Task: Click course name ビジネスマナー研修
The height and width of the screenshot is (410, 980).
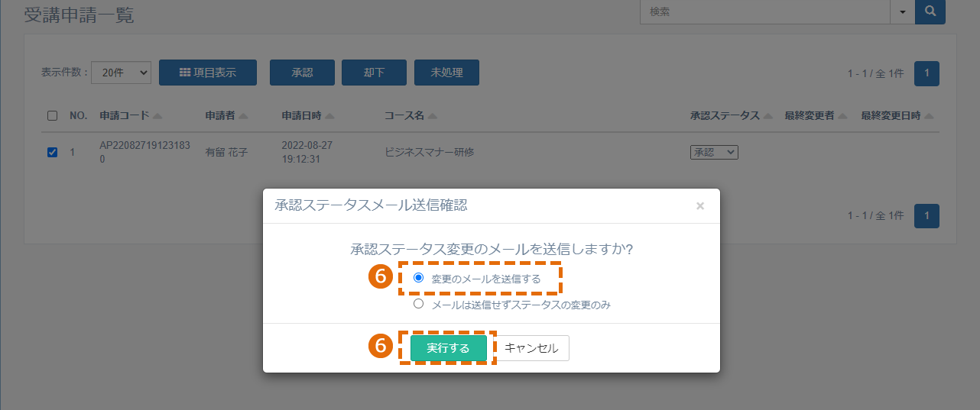Action: [x=429, y=153]
